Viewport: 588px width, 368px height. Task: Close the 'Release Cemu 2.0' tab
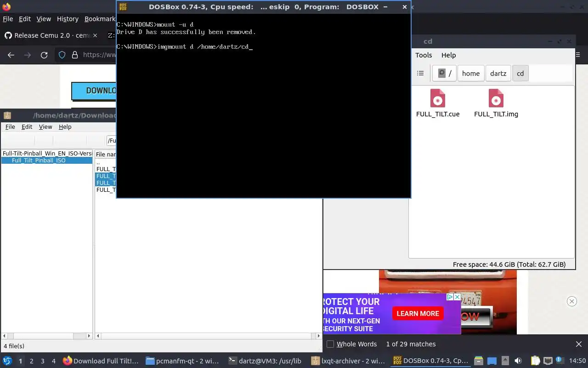95,35
